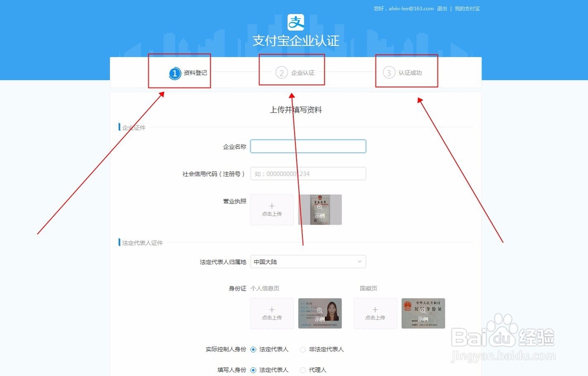The image size is (588, 376).
Task: Click the step 1 circle icon
Action: click(175, 73)
